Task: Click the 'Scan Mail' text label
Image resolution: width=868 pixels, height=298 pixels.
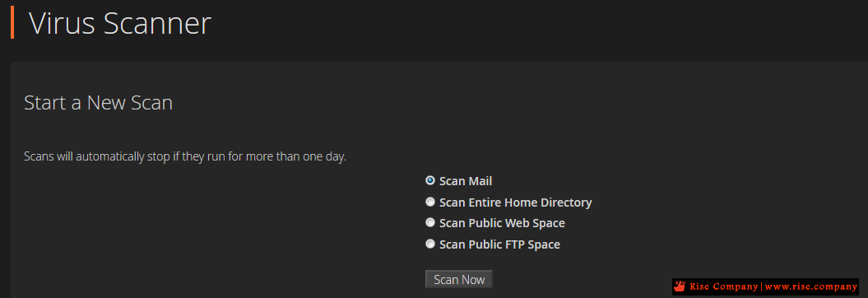Action: 466,181
